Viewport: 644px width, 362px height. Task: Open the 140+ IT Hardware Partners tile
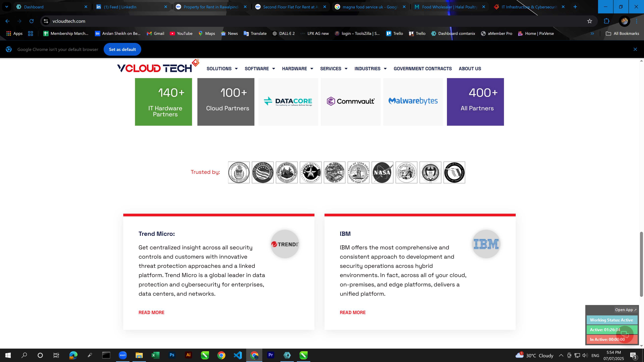click(164, 102)
